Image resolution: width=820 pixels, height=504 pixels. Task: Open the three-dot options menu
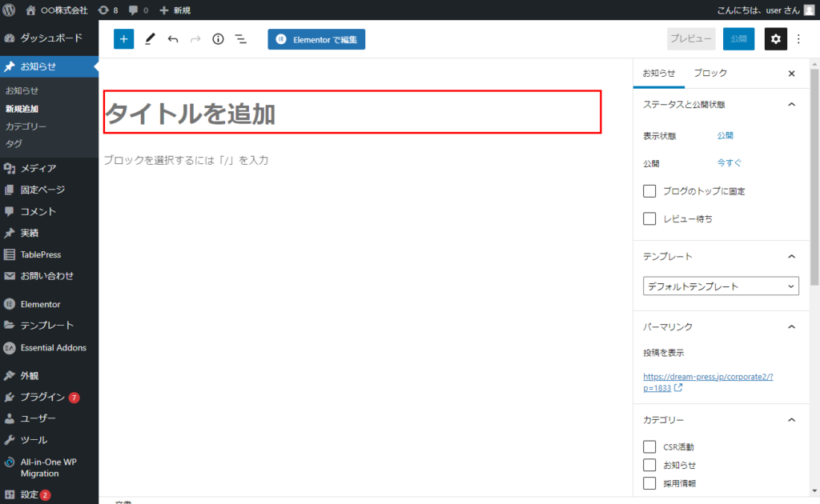(x=798, y=39)
